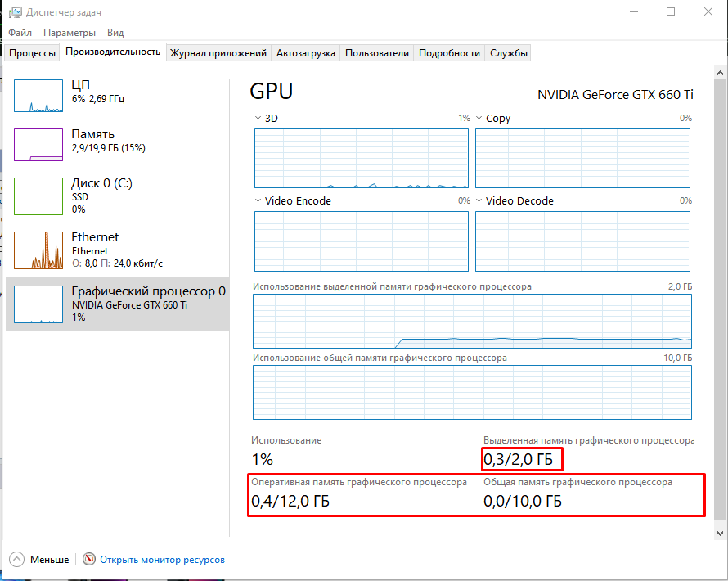Click the 0,3/2,0 ГБ dedicated memory value
This screenshot has width=728, height=581.
click(518, 459)
